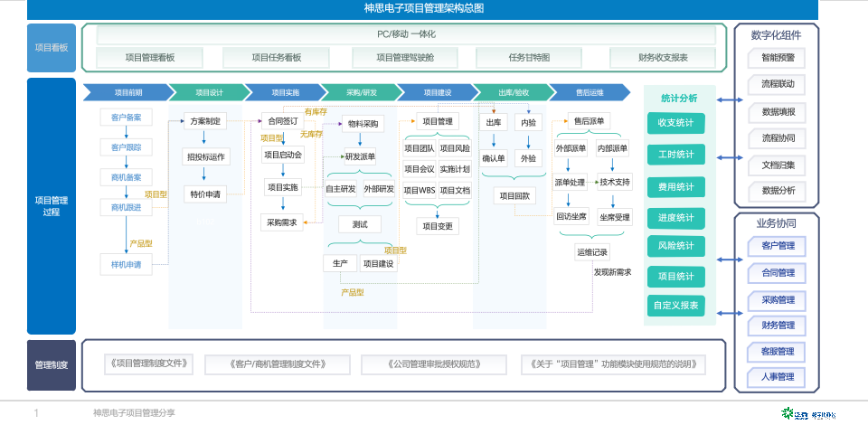Open the 《项目管理制度文件》 document

[149, 364]
